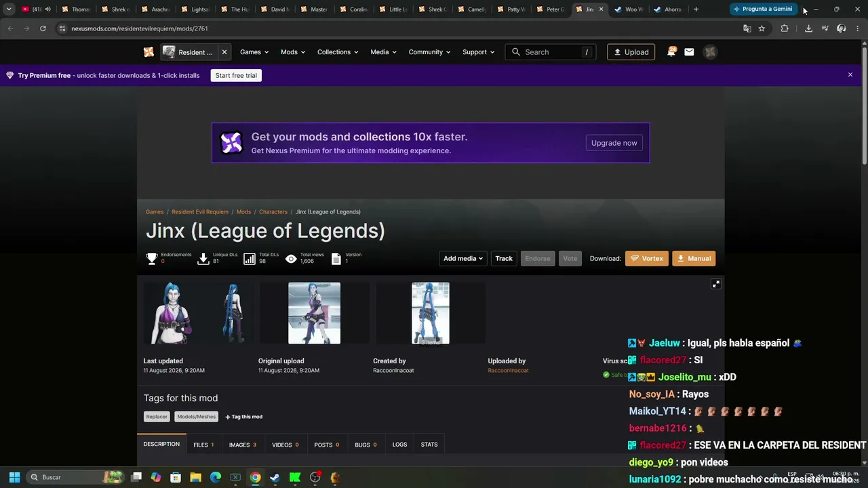Click the Replacer tag

tap(157, 417)
